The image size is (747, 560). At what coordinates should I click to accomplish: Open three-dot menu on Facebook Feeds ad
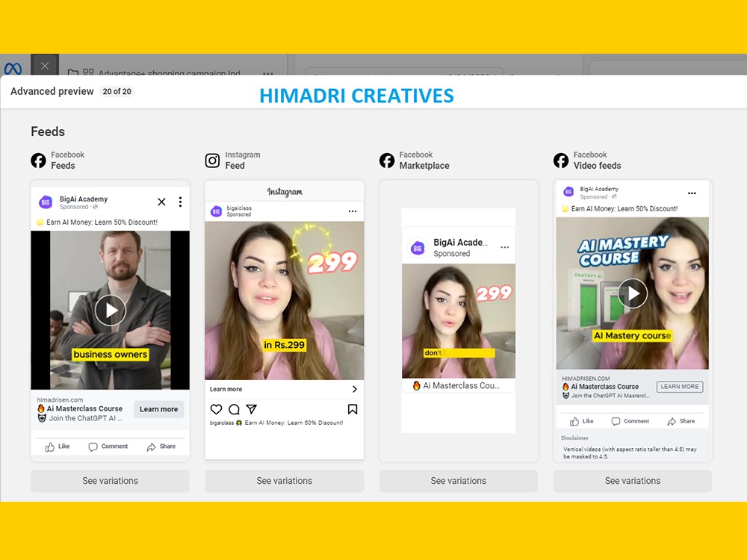point(180,202)
